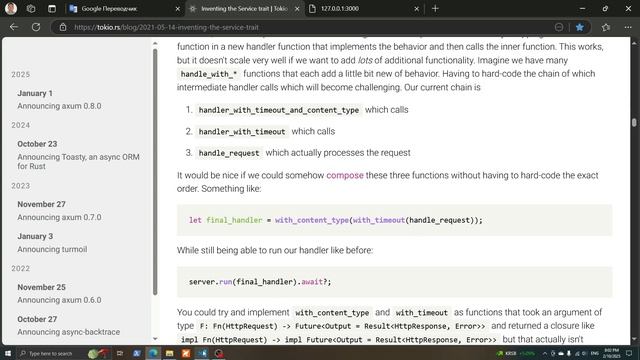Open the taskbar clock and date
Screen dimensions: 640x360
click(x=611, y=353)
